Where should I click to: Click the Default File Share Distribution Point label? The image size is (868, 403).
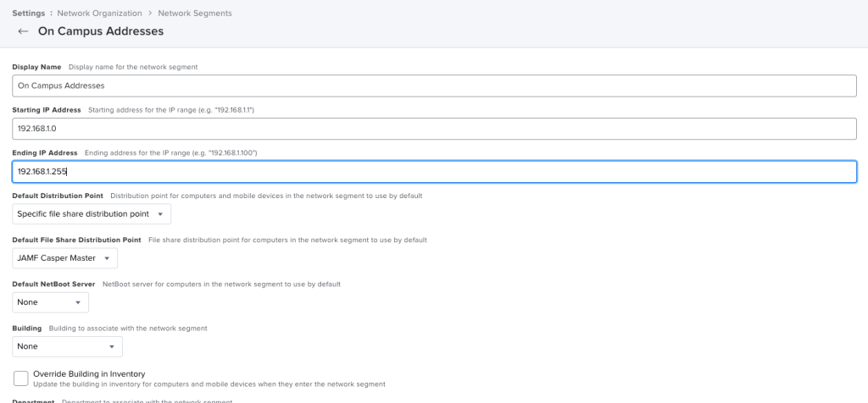click(76, 240)
